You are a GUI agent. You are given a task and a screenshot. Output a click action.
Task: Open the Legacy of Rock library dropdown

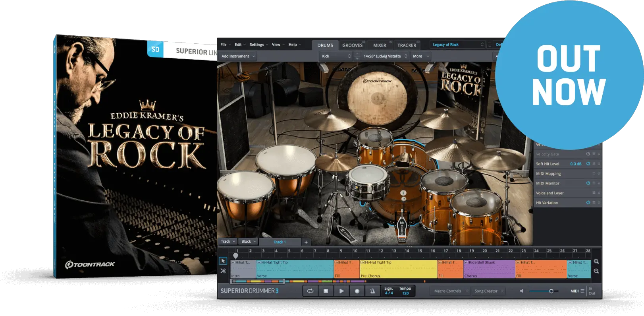pyautogui.click(x=458, y=45)
